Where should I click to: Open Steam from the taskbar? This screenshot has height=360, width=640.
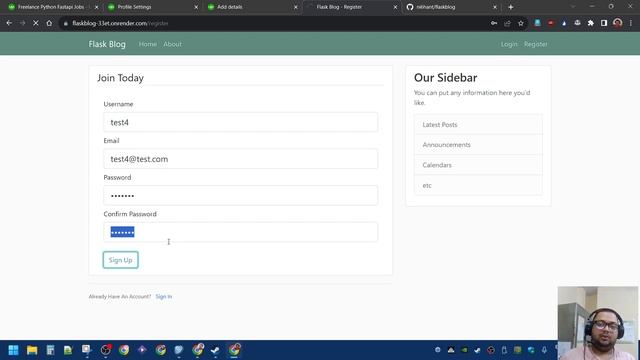click(215, 350)
